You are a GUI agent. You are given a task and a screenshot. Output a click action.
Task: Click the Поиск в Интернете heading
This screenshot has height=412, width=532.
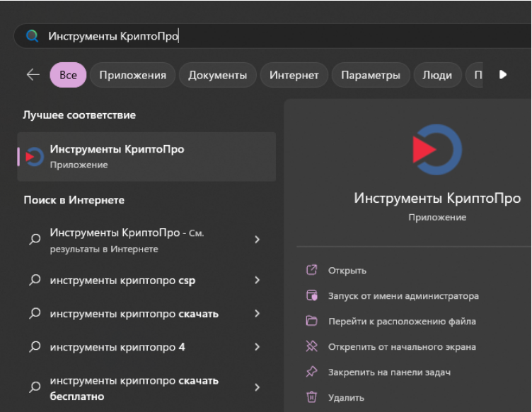(x=74, y=200)
